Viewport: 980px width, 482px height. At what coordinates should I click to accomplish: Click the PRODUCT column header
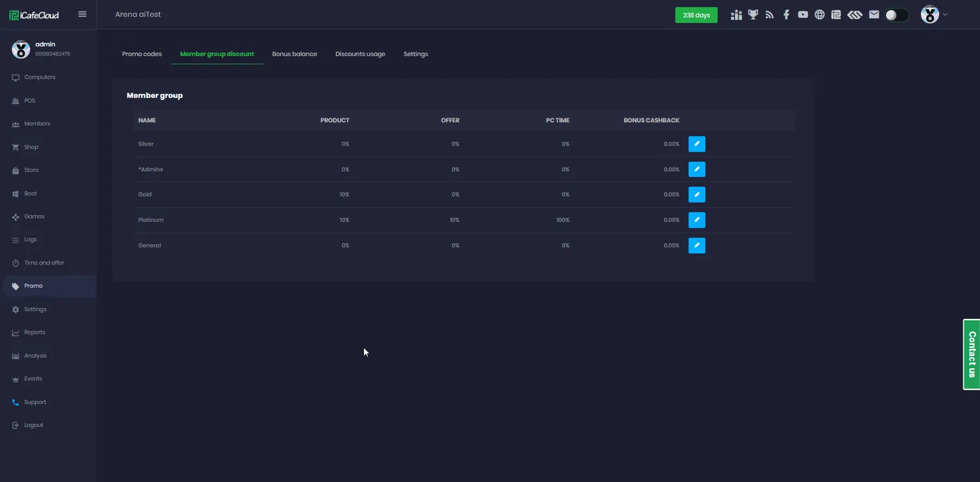click(335, 120)
